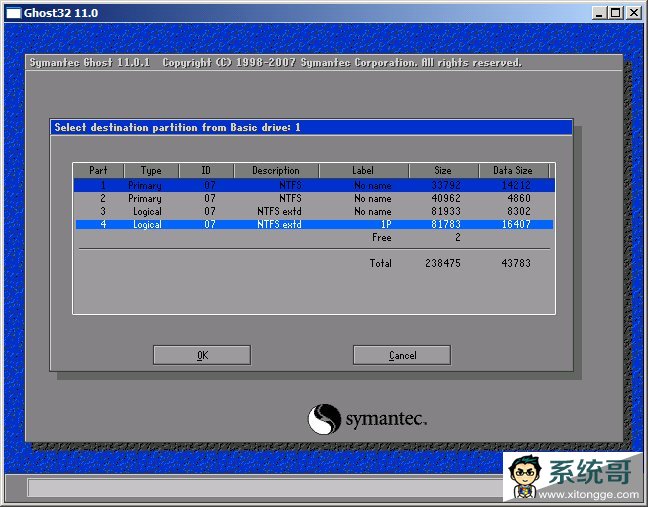
Task: Click the Ghost32 window title icon
Action: click(x=13, y=13)
